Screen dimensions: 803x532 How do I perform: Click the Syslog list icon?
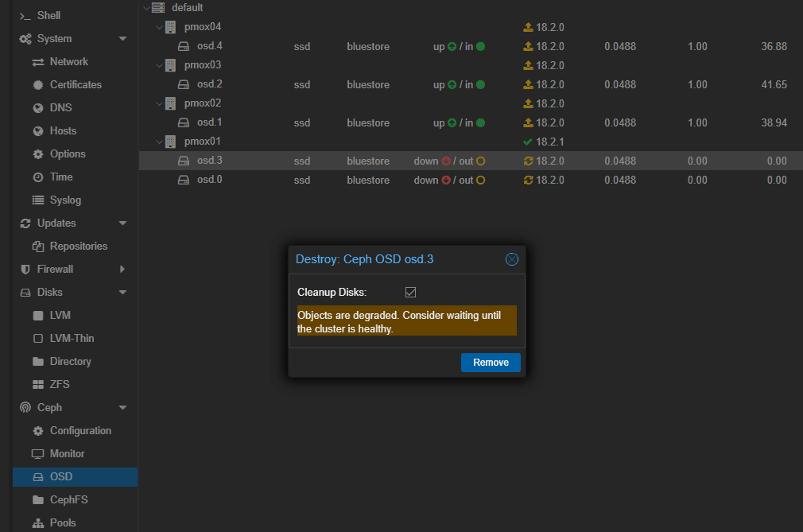38,200
